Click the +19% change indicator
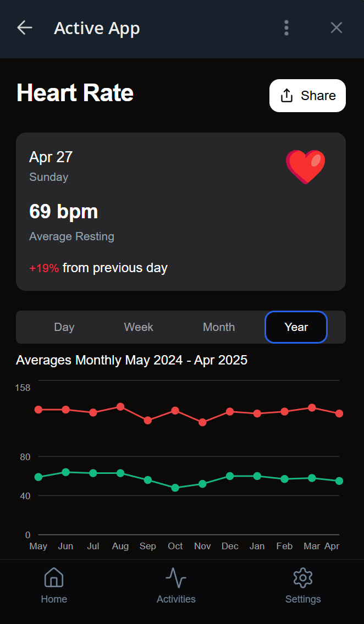The height and width of the screenshot is (624, 364). pos(44,268)
